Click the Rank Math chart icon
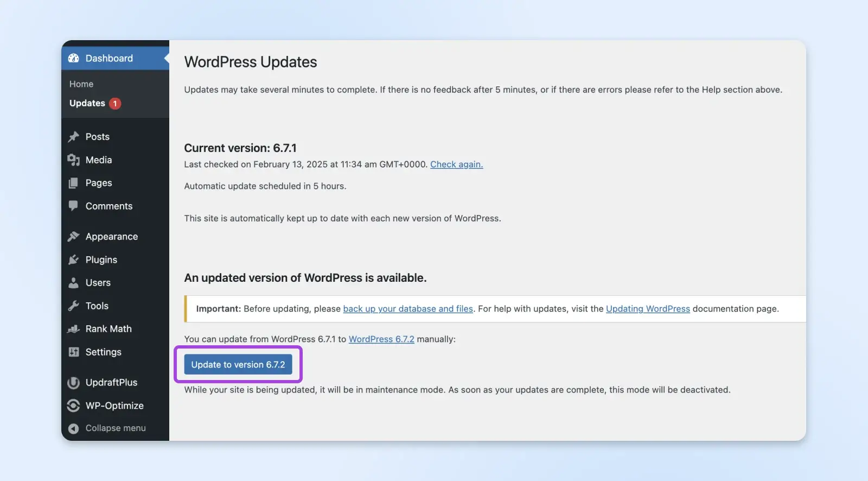Image resolution: width=868 pixels, height=481 pixels. point(74,329)
